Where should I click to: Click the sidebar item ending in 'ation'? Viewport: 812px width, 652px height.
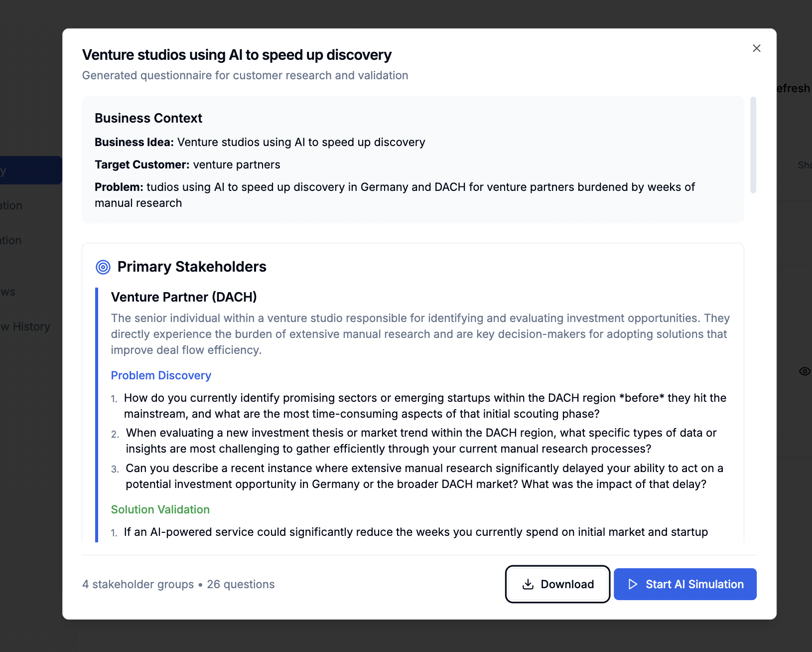coord(11,205)
